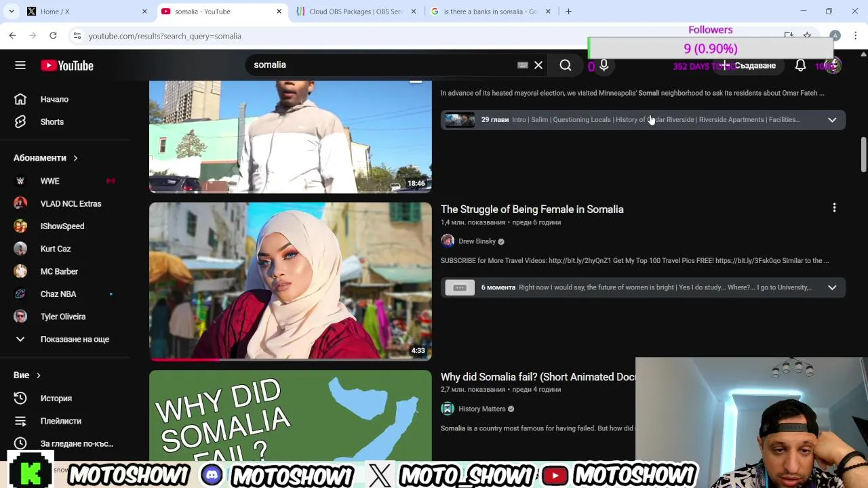Close the Home / X tab
Image resolution: width=868 pixels, height=488 pixels.
[144, 12]
